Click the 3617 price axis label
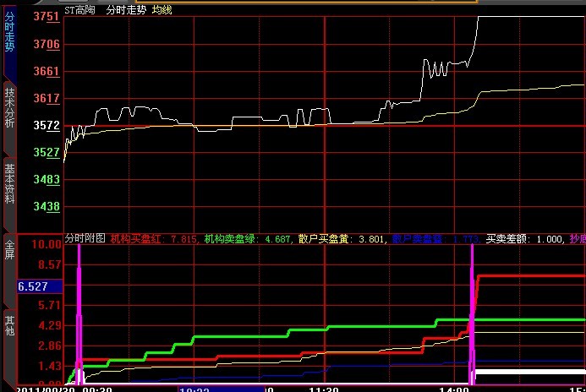 click(47, 98)
